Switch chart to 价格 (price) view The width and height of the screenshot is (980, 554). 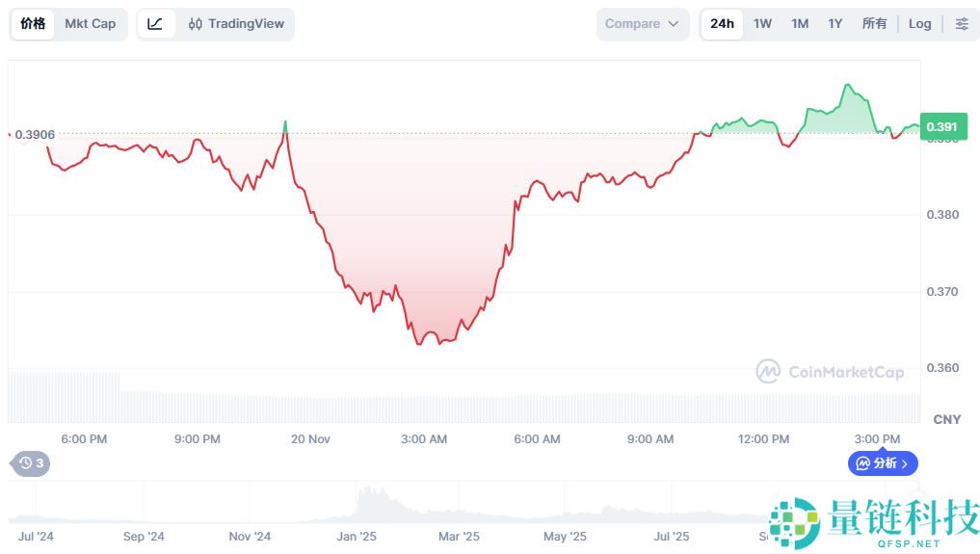(x=33, y=24)
